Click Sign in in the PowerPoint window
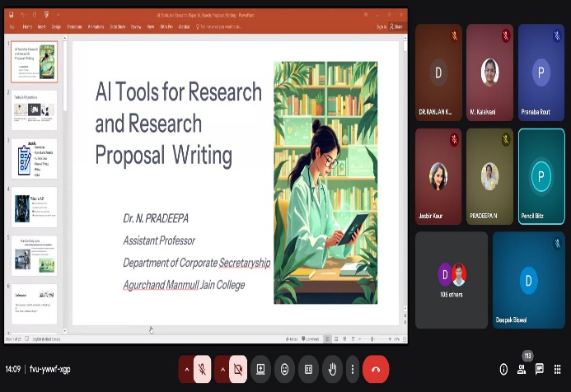This screenshot has width=571, height=392. 381,26
